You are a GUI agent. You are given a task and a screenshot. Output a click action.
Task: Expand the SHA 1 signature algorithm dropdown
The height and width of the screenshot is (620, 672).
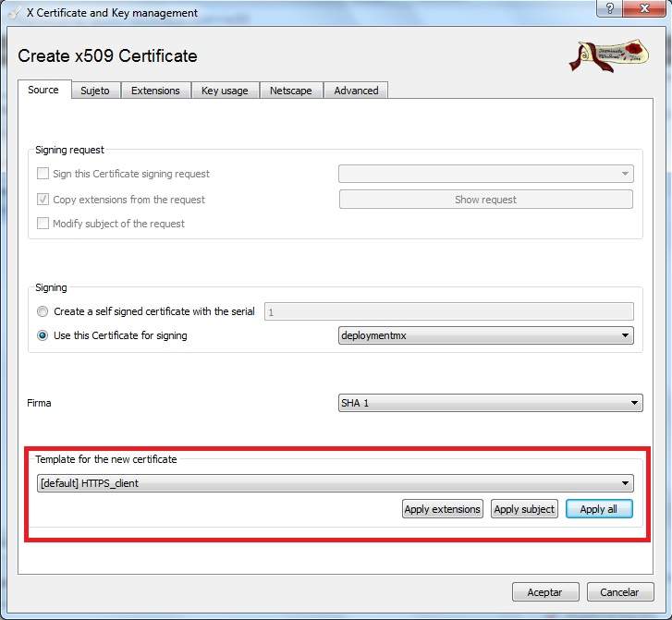(x=490, y=403)
